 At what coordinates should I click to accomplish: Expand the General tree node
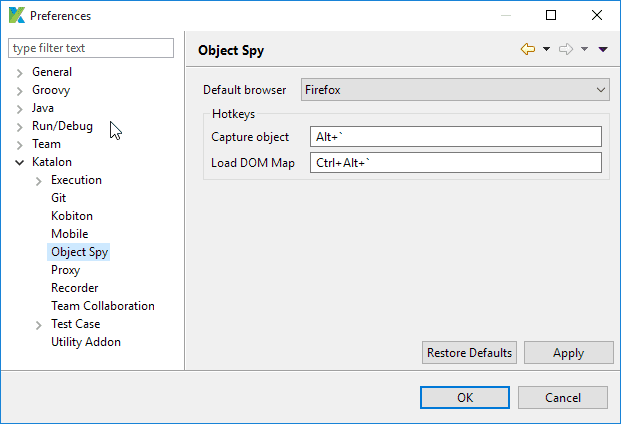19,73
